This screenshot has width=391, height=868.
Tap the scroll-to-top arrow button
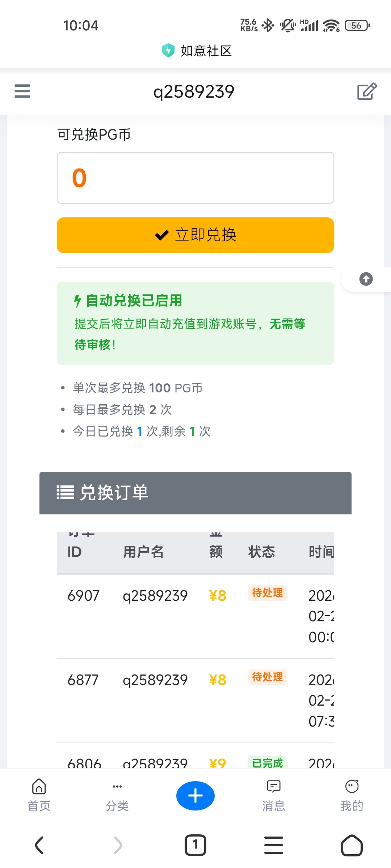coord(366,279)
